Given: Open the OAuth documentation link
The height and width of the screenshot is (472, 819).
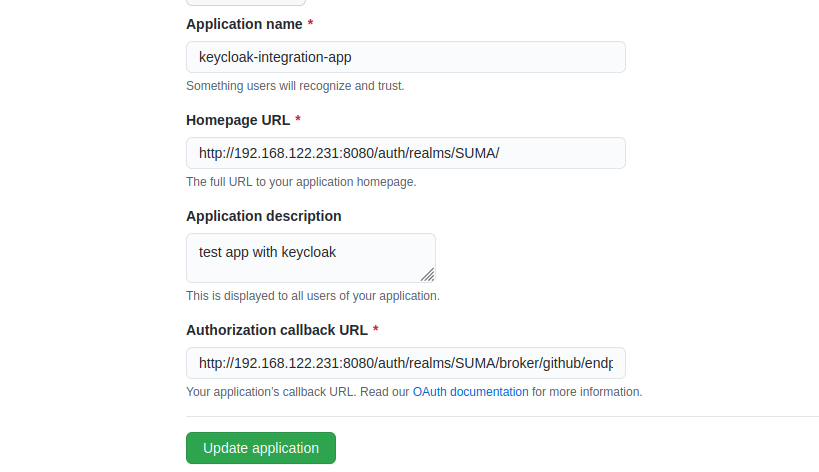Looking at the screenshot, I should (x=470, y=392).
